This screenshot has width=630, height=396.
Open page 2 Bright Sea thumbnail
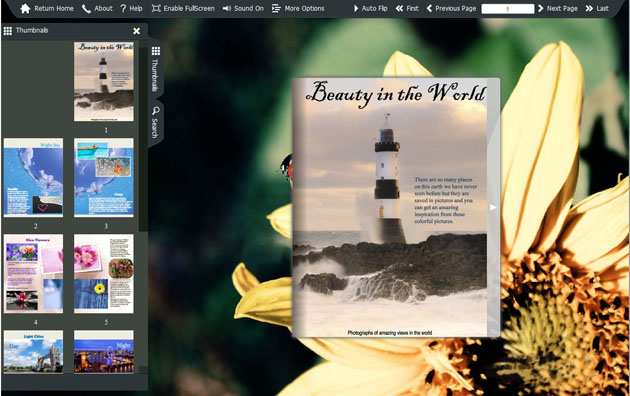33,178
